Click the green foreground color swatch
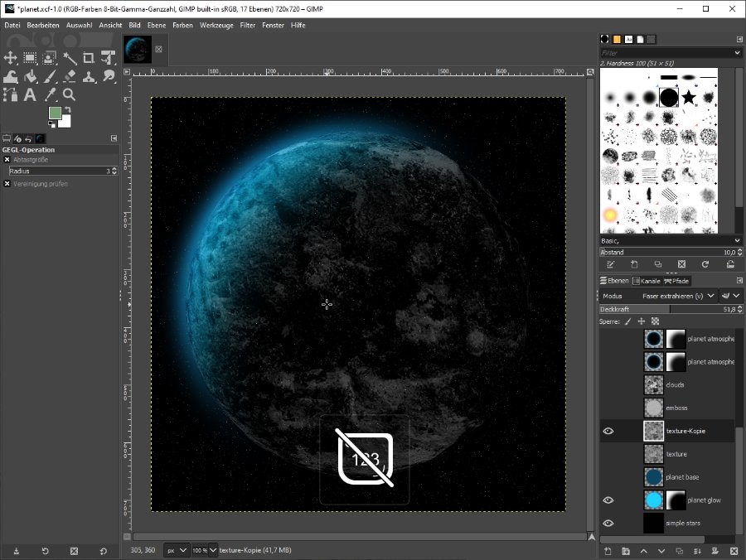The image size is (746, 560). 55,113
